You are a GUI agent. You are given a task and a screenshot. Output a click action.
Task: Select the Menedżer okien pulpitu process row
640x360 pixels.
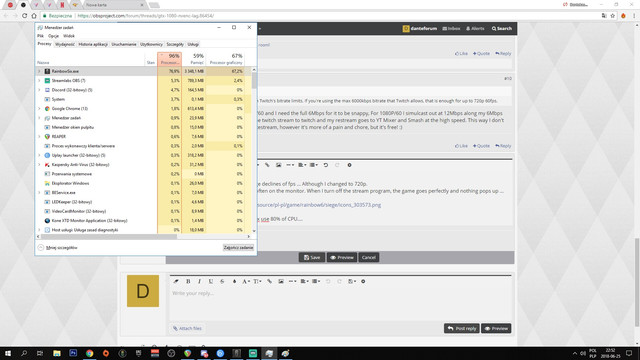(x=143, y=127)
